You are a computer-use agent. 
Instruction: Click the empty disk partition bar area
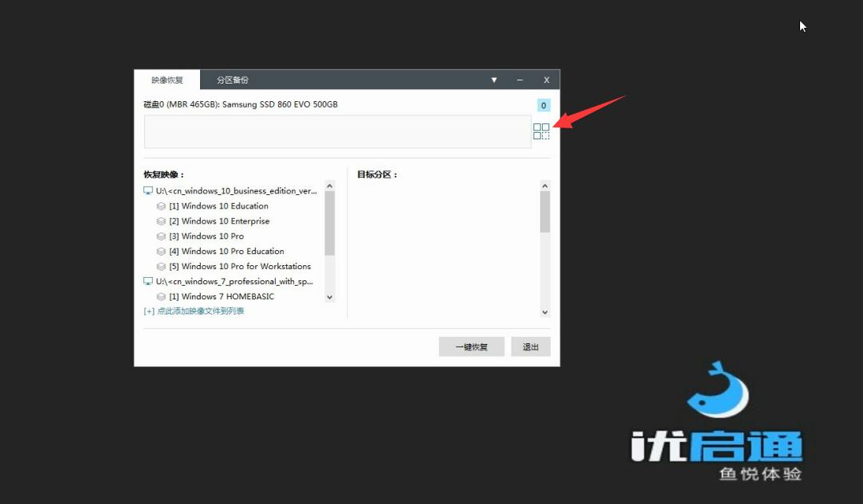tap(337, 131)
